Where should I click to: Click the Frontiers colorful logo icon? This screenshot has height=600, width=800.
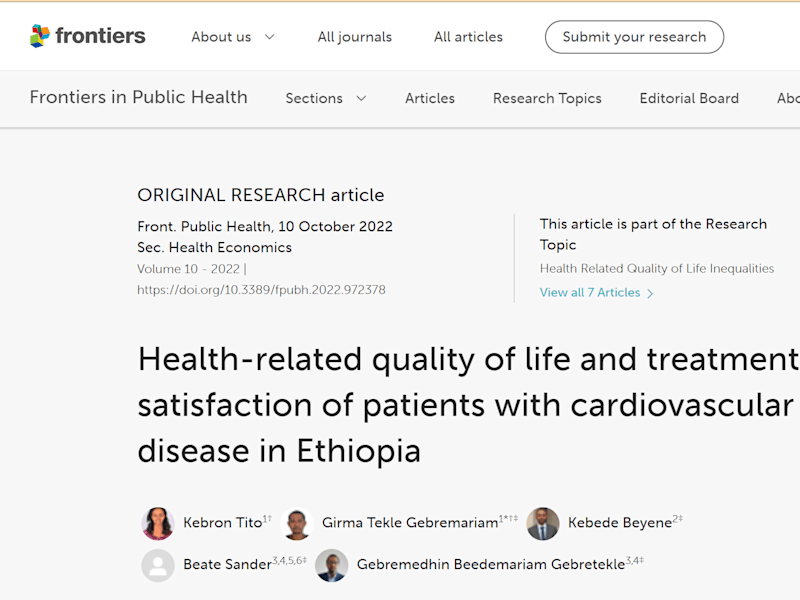tap(40, 36)
